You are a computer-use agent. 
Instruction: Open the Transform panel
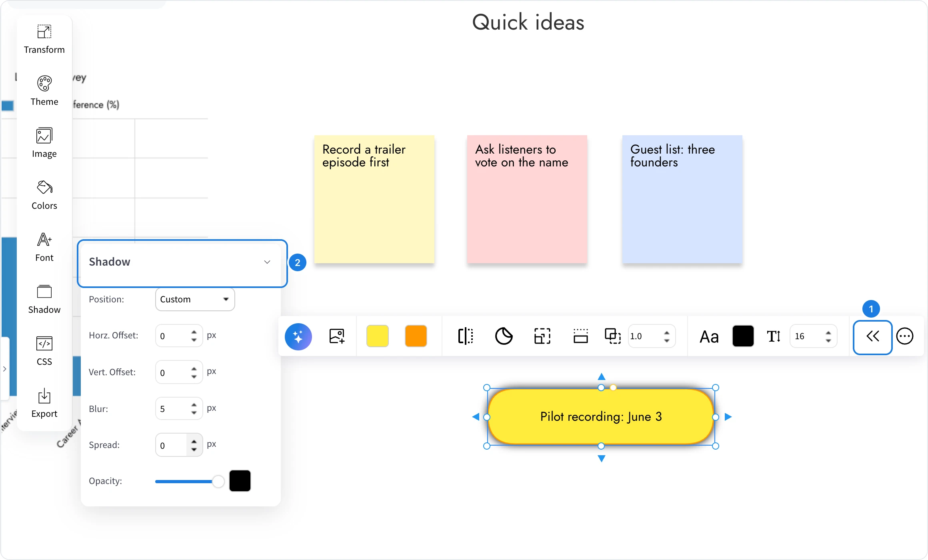(x=44, y=39)
